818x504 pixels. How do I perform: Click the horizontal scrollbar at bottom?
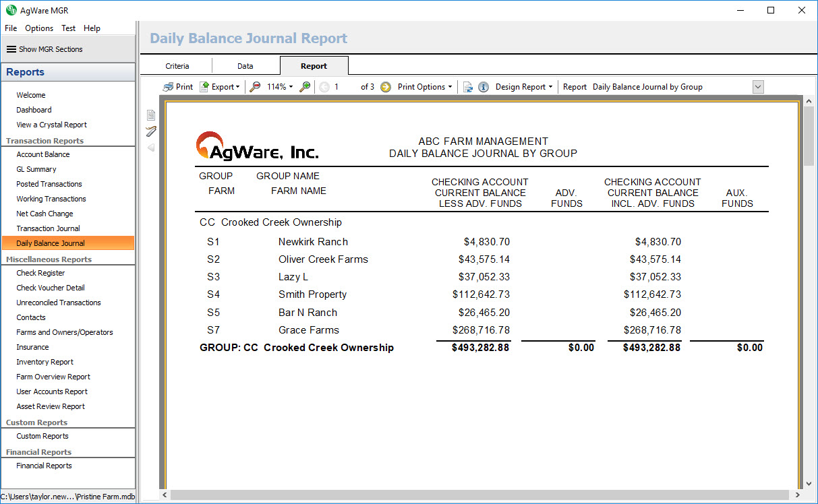(472, 495)
